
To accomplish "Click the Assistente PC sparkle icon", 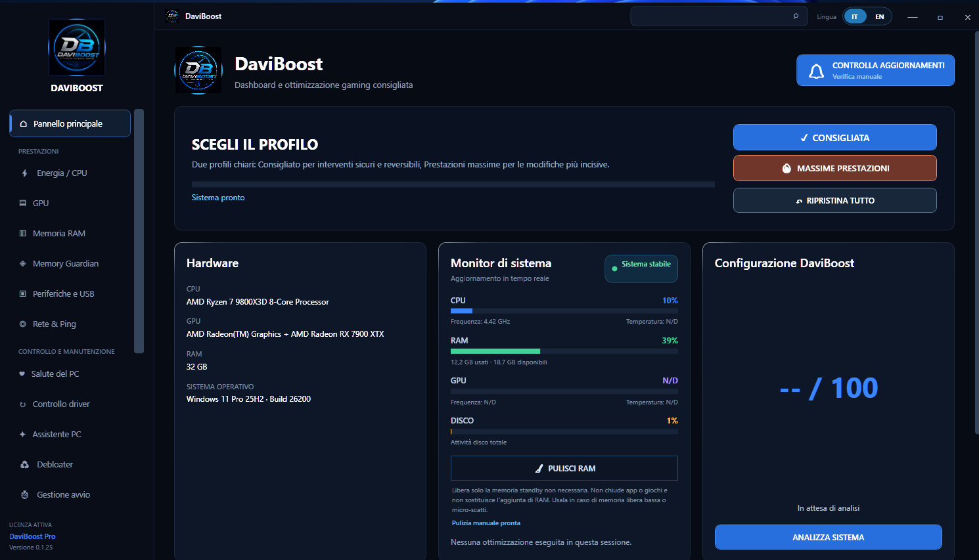I will [x=22, y=435].
